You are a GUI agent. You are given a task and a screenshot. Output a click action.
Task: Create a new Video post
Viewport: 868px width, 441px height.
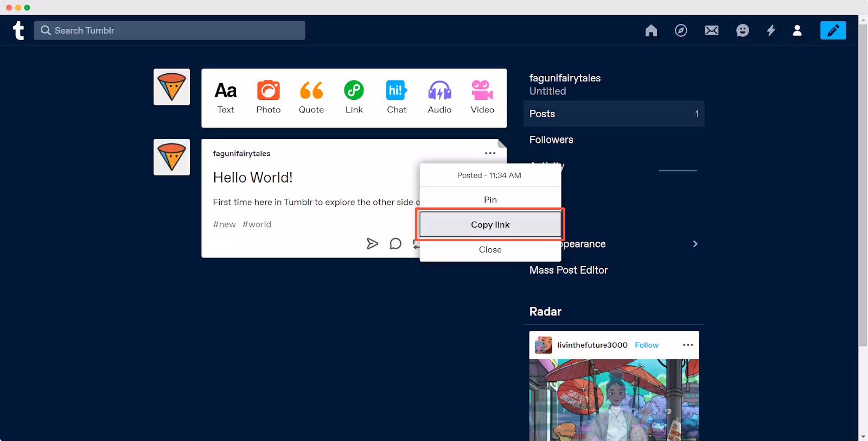[x=482, y=98]
